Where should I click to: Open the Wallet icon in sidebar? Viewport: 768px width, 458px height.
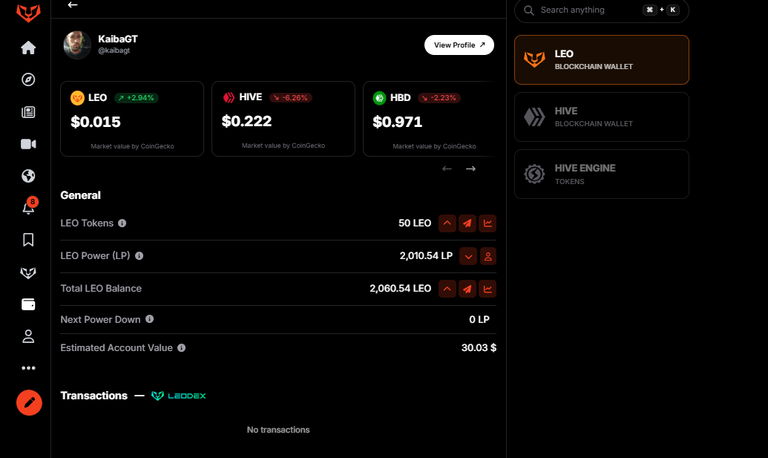coord(28,305)
